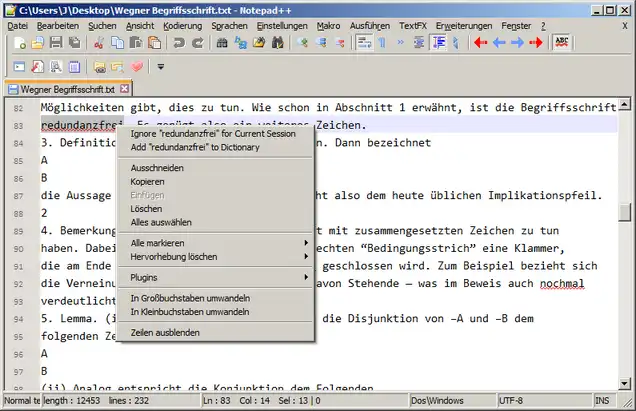Click the open file folder icon
Image resolution: width=636 pixels, height=411 pixels.
[37, 43]
